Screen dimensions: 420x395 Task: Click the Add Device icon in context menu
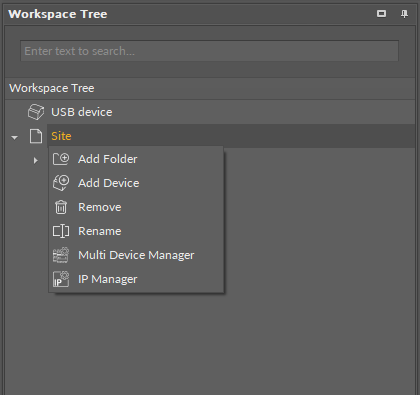61,183
